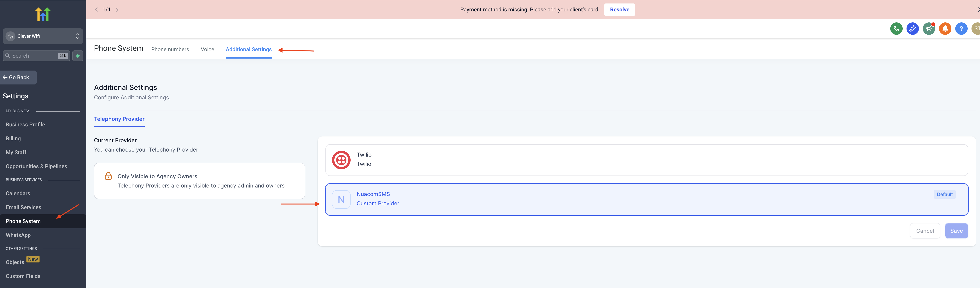Open Business Profile settings
Image resolution: width=980 pixels, height=288 pixels.
point(25,124)
